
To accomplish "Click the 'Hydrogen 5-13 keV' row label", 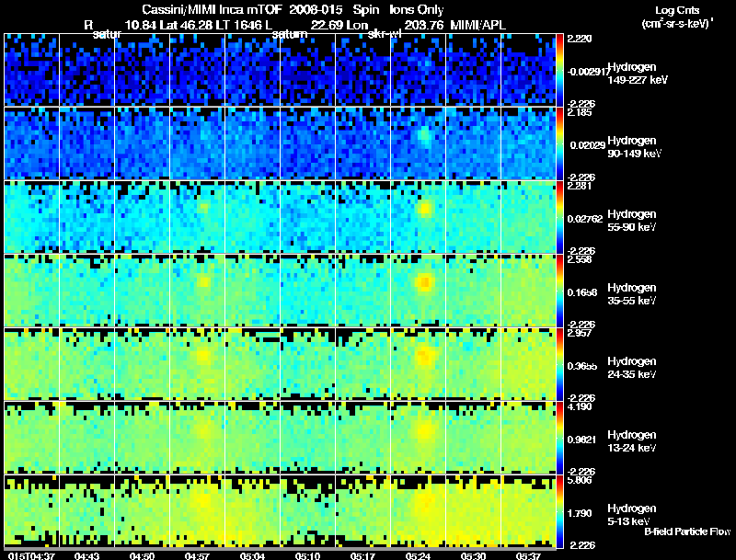I will [632, 515].
